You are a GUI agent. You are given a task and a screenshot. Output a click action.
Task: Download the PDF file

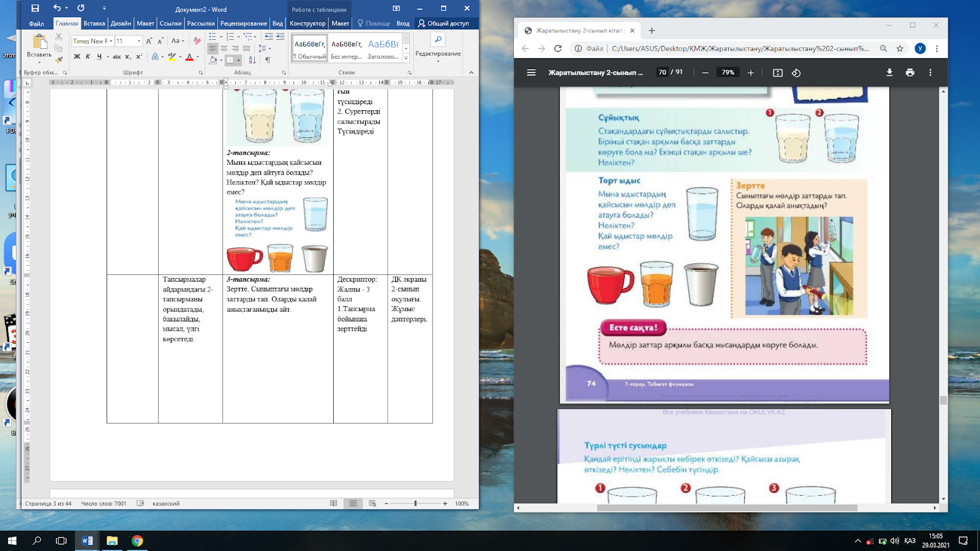pyautogui.click(x=889, y=73)
